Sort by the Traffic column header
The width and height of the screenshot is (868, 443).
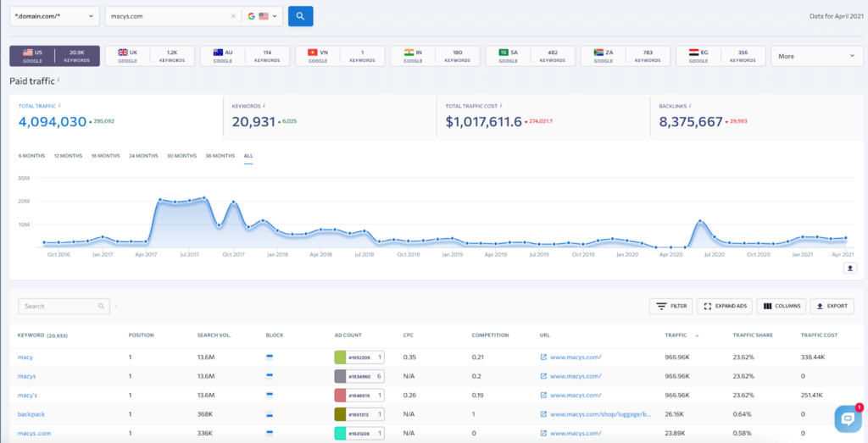click(675, 335)
